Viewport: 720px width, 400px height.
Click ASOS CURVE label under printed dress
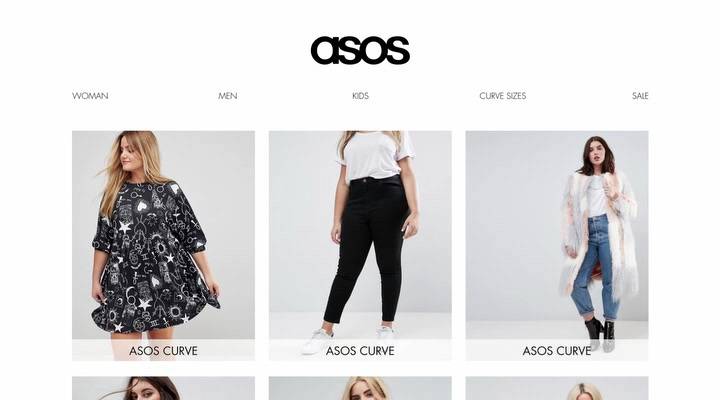point(163,351)
